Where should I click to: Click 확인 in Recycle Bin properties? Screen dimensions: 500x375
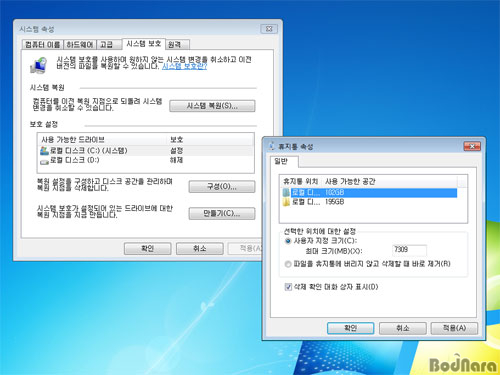(350, 328)
